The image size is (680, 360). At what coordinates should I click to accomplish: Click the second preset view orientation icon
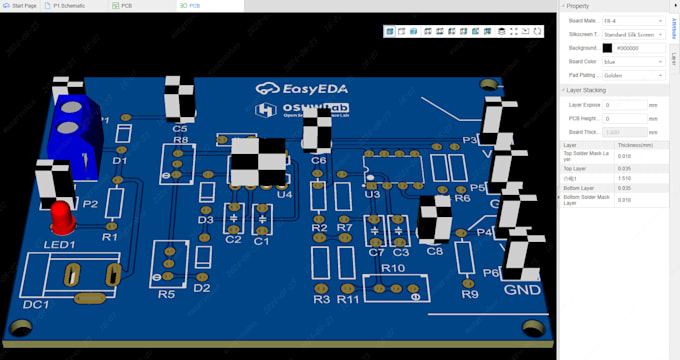[440, 31]
